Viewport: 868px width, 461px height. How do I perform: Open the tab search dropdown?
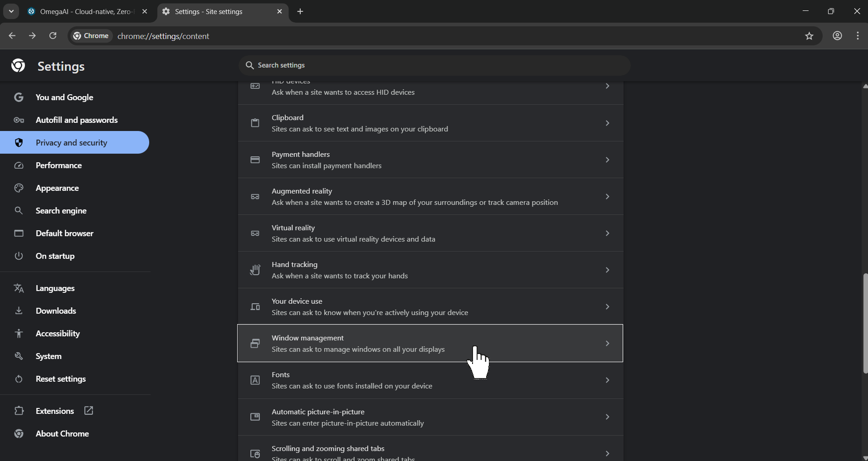click(x=11, y=11)
